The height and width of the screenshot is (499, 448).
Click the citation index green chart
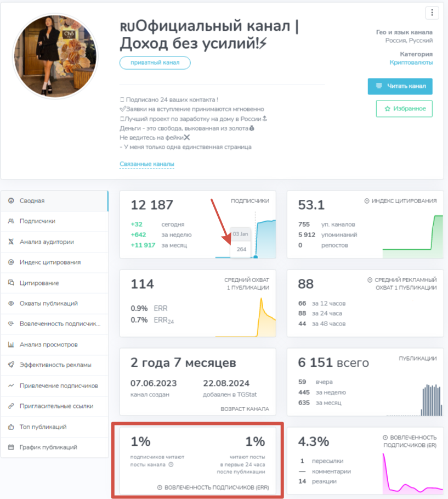[413, 237]
